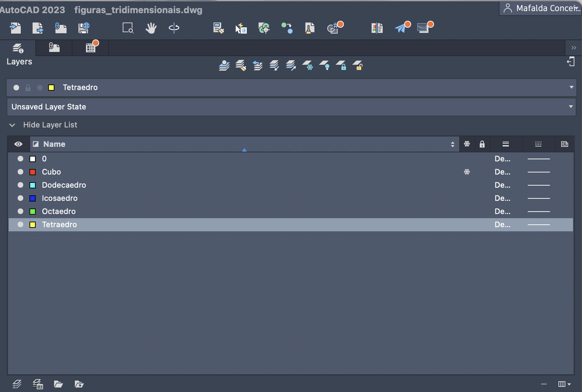
Task: Click the green and blue dots icon
Action: [x=287, y=28]
